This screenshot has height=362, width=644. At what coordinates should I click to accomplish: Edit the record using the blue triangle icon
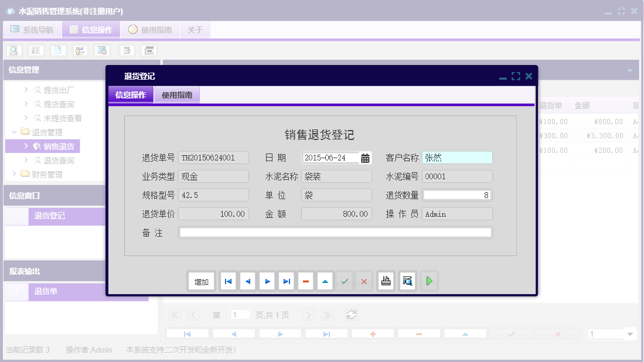[325, 281]
